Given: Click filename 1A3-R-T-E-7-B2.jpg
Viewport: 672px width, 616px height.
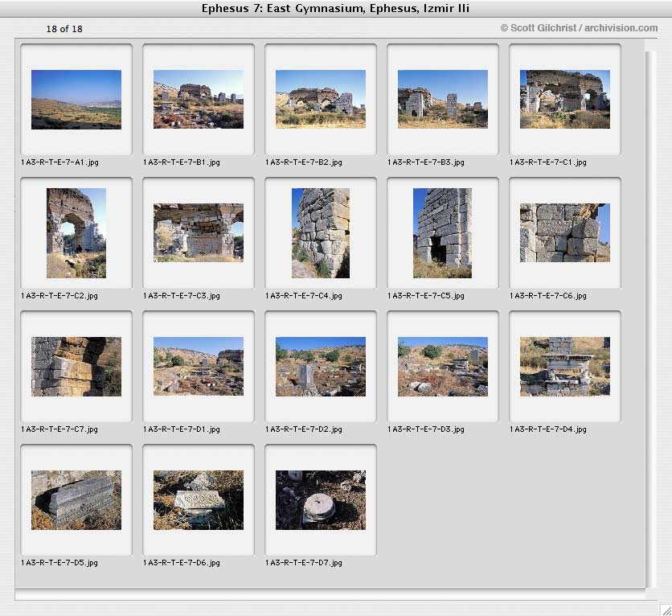Looking at the screenshot, I should [x=303, y=162].
